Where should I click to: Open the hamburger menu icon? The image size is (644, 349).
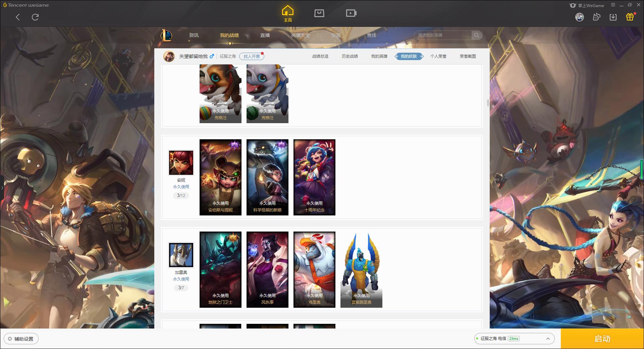point(613,5)
